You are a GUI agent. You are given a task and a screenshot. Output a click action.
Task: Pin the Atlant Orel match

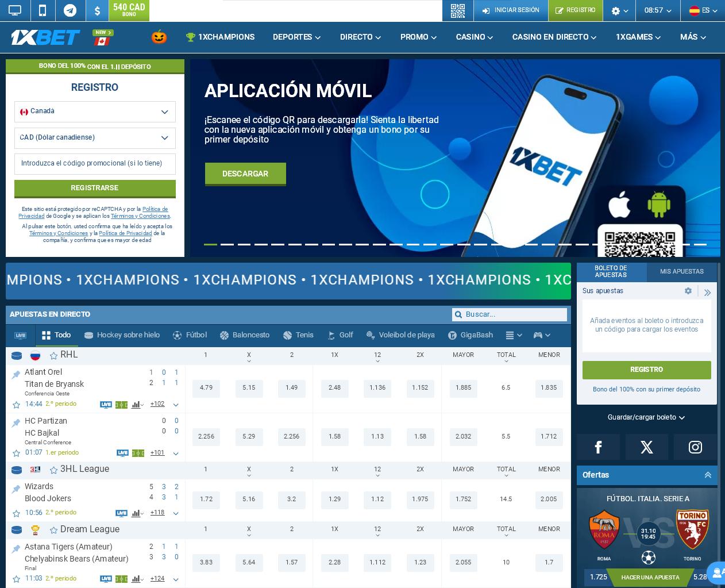click(x=16, y=375)
